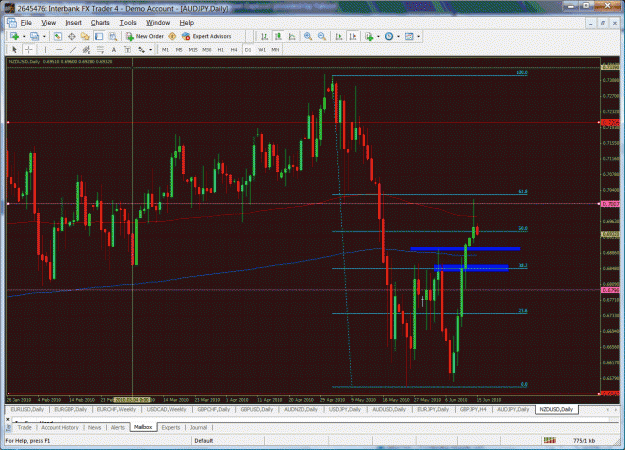Image resolution: width=625 pixels, height=450 pixels.
Task: Expand the Profiles dropdown arrow
Action: pyautogui.click(x=44, y=37)
